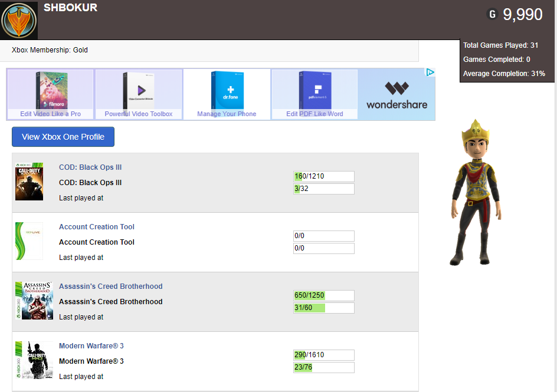
Task: Open the 'Edit PDF Like Word' ad tile
Action: 314,94
